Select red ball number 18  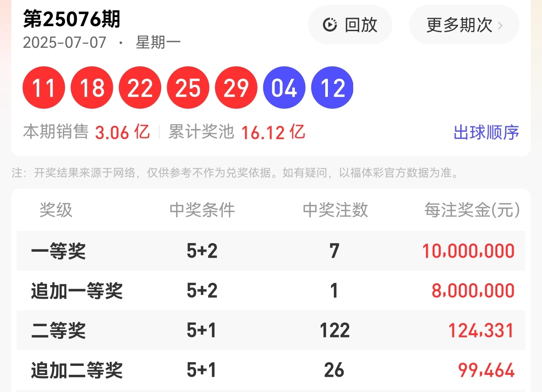[x=92, y=88]
